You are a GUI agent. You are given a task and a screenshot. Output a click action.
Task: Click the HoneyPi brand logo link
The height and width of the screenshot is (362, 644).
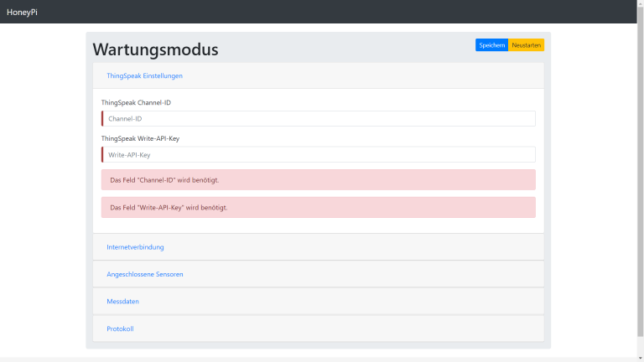(22, 12)
